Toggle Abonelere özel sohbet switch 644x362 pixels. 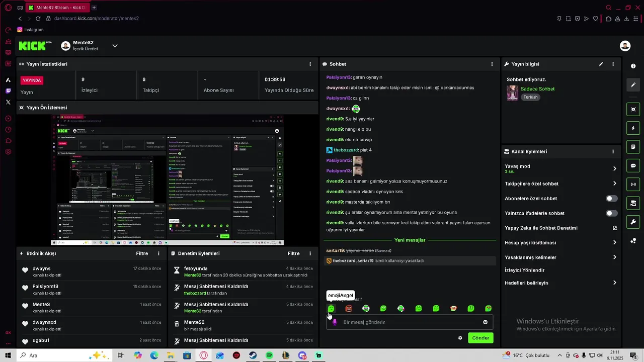(611, 199)
